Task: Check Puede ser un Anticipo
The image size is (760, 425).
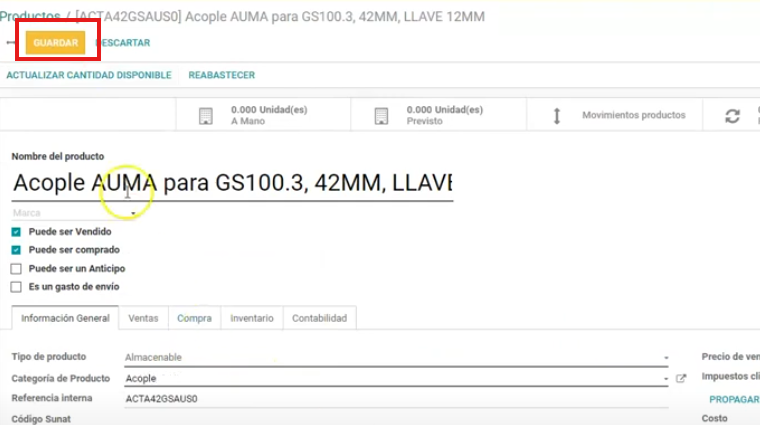Action: (x=16, y=268)
